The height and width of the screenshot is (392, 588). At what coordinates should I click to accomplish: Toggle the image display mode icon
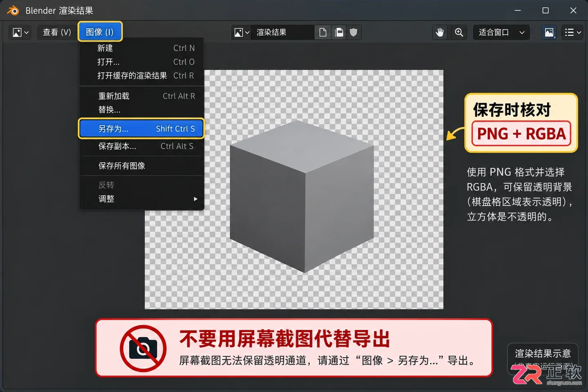click(549, 32)
